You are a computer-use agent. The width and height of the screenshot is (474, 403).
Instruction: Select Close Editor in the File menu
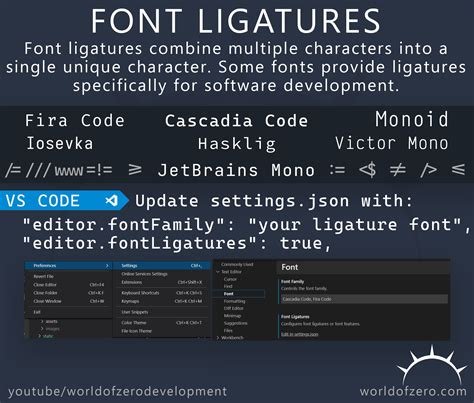point(45,285)
